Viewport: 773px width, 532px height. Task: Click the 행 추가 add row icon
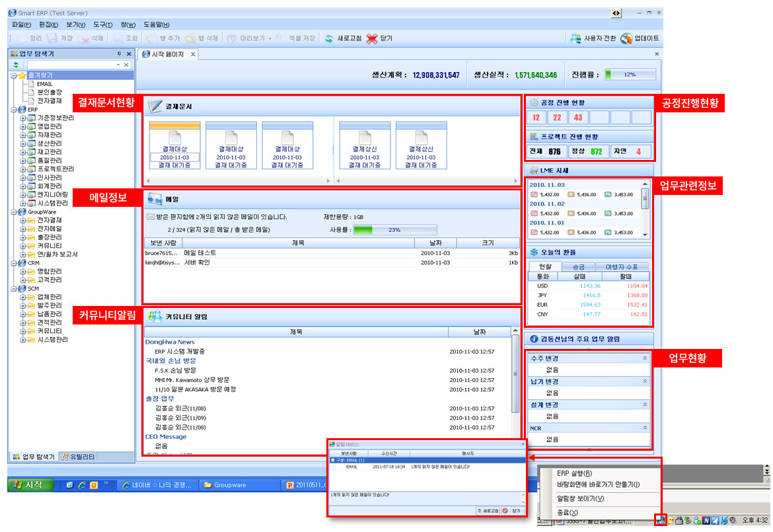point(151,38)
